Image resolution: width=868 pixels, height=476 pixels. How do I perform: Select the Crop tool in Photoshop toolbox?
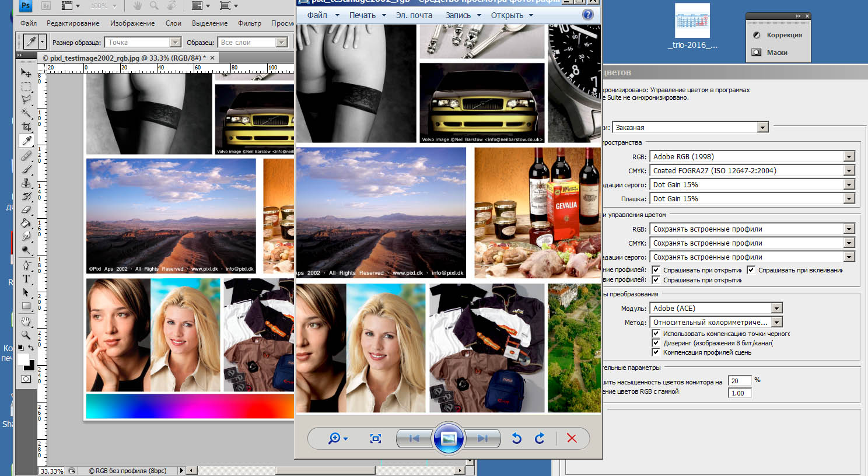tap(26, 127)
